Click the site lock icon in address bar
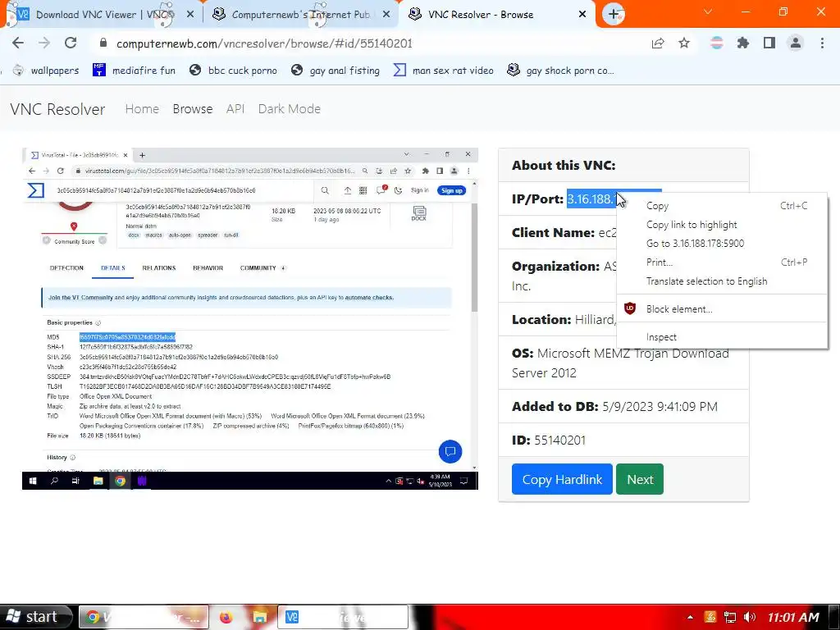The width and height of the screenshot is (840, 630). (103, 43)
